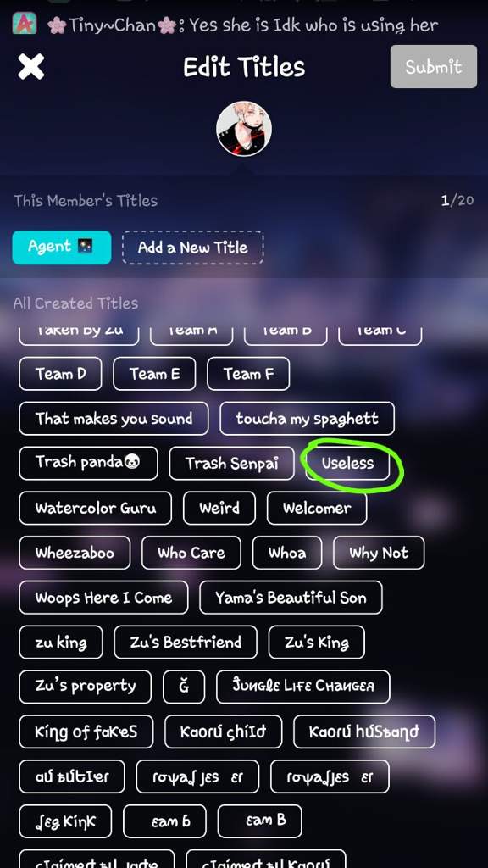
Task: Select the Agent title chip
Action: pos(61,247)
